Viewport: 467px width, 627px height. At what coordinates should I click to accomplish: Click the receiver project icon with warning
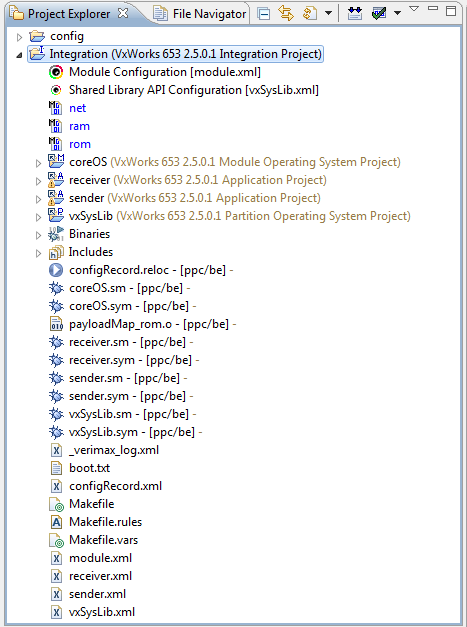tap(56, 180)
